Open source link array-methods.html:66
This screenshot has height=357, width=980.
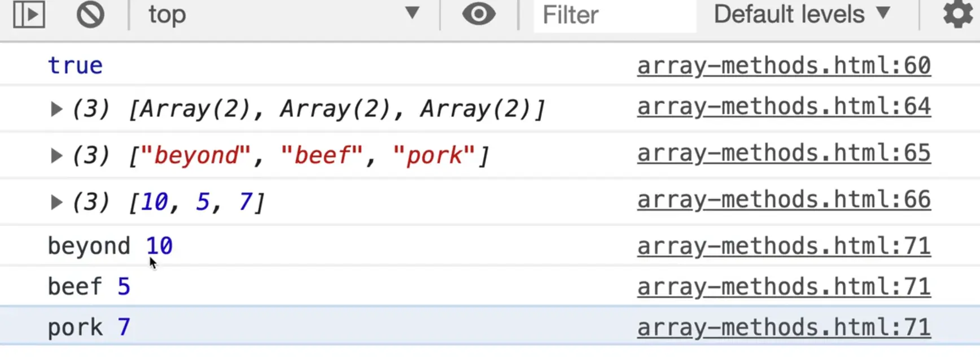pos(784,200)
